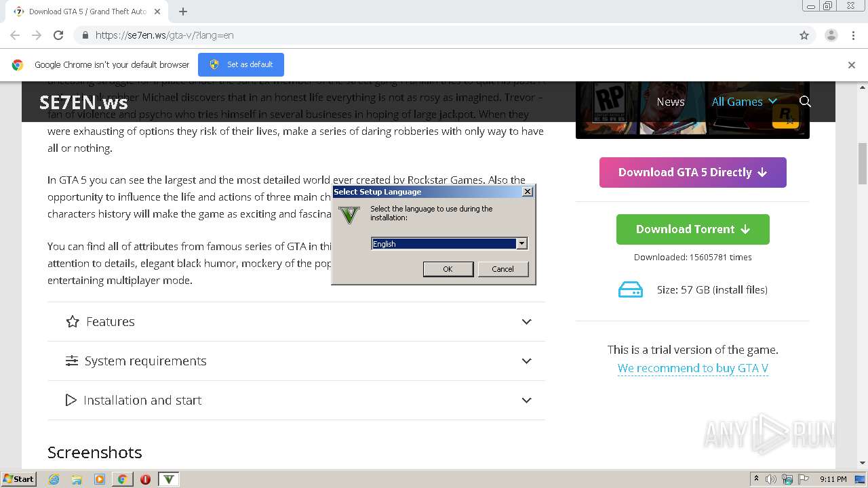868x488 pixels.
Task: Reload the page with refresh icon
Action: (58, 35)
